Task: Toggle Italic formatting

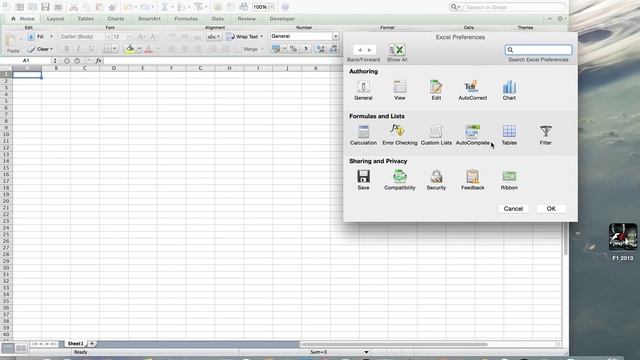Action: (78, 49)
